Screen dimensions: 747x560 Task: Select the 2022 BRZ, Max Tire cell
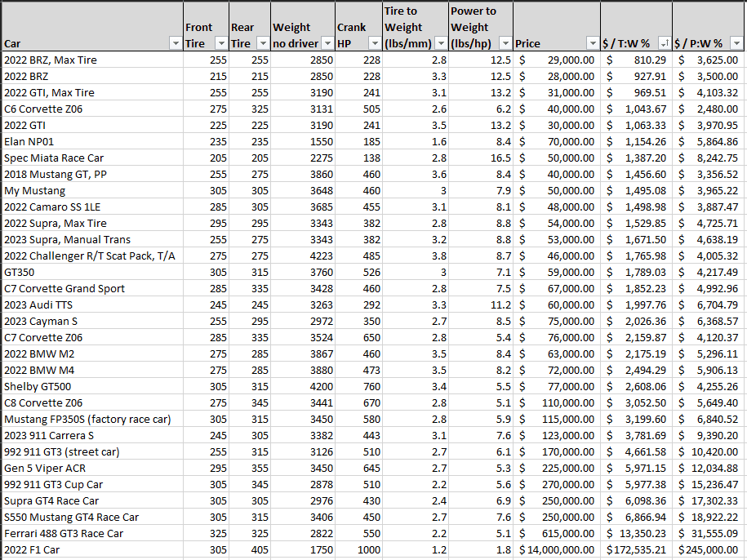(x=92, y=60)
